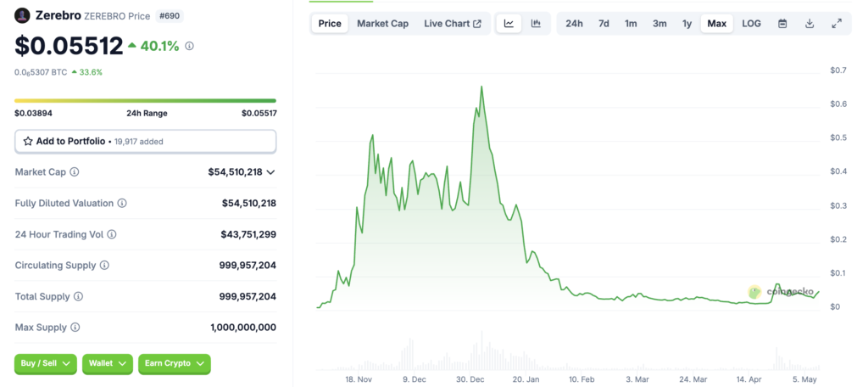
Task: Expand chart to fullscreen icon
Action: (837, 23)
